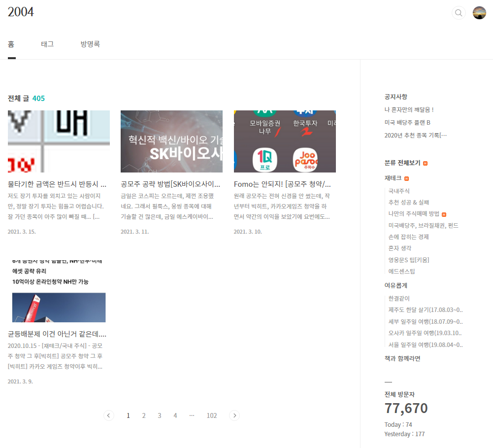
Task: Open the 여유롭게 category
Action: [x=396, y=285]
